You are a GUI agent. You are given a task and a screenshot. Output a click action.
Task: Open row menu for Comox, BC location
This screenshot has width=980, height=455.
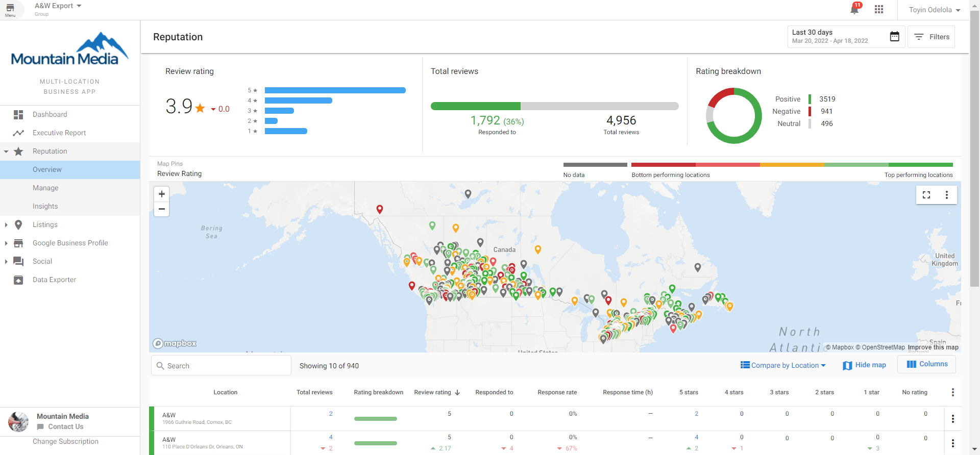point(952,419)
